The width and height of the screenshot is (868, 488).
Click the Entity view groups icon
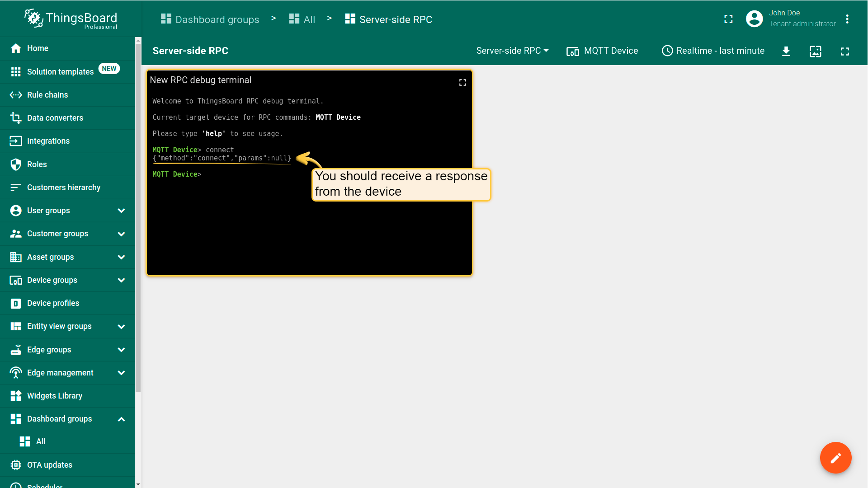point(16,326)
